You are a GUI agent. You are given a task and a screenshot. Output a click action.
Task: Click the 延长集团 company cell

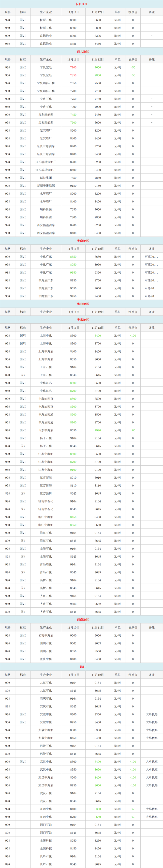coord(46,178)
